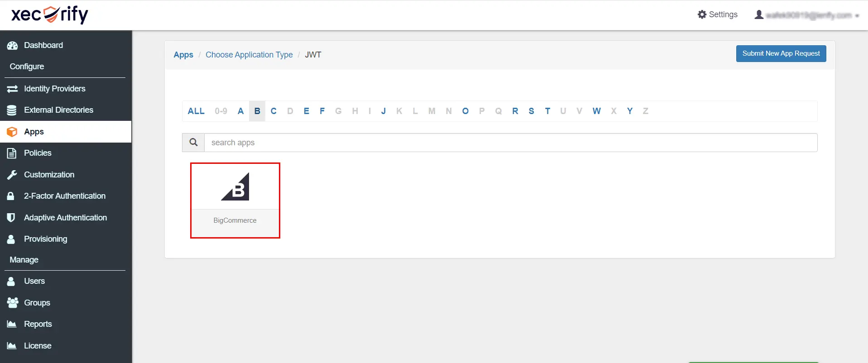This screenshot has width=868, height=363.
Task: Open Reports section
Action: [38, 324]
